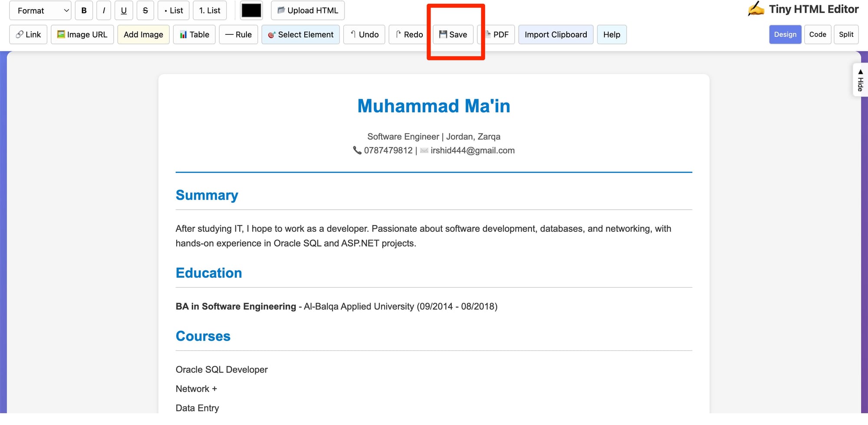
Task: Click the Save button
Action: pyautogui.click(x=453, y=34)
